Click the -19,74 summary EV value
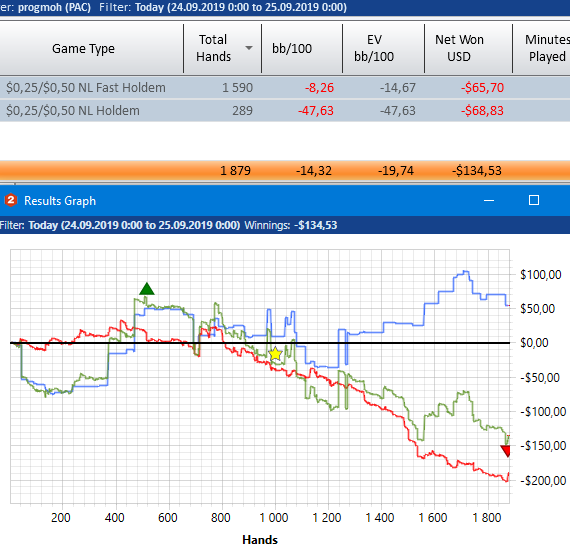 pyautogui.click(x=396, y=170)
